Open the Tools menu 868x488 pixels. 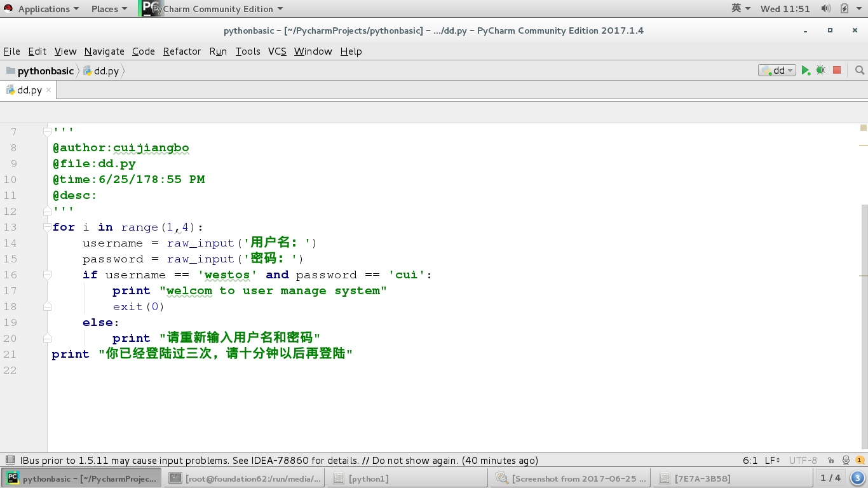coord(248,51)
